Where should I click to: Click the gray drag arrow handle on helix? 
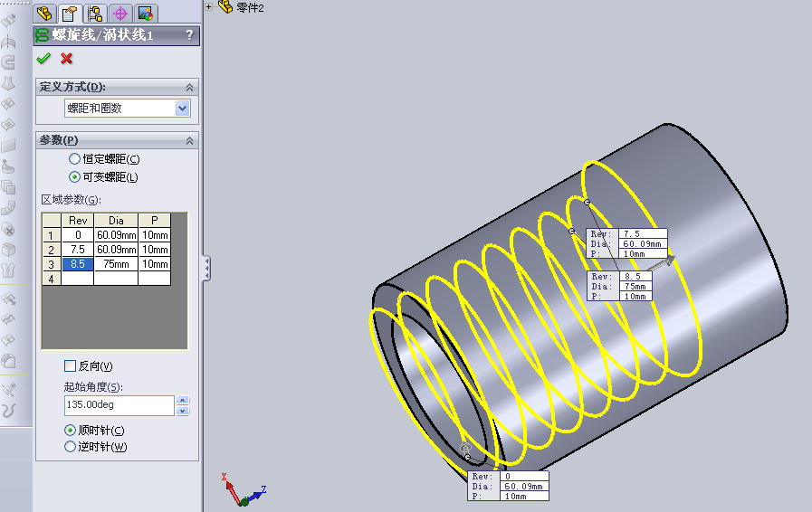pyautogui.click(x=662, y=263)
